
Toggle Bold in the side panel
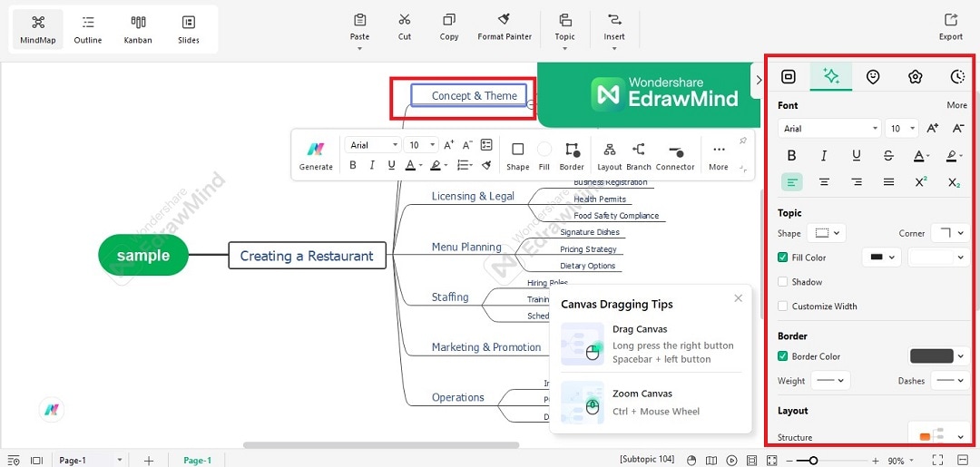(791, 155)
